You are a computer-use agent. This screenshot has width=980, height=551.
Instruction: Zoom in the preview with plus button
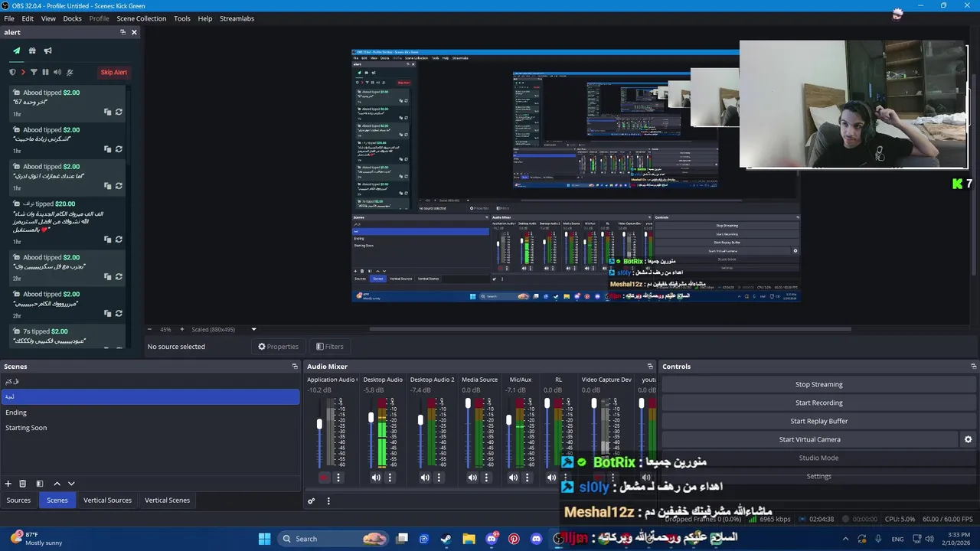coord(181,329)
